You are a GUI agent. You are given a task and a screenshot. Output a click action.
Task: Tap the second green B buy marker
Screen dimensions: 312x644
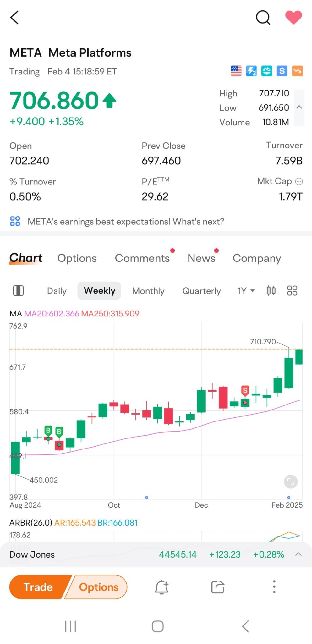pyautogui.click(x=59, y=432)
